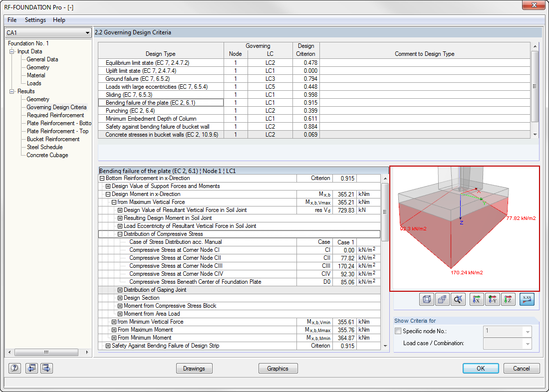Select Geometry under Input Data
Screen dimensions: 549x392
[38, 67]
